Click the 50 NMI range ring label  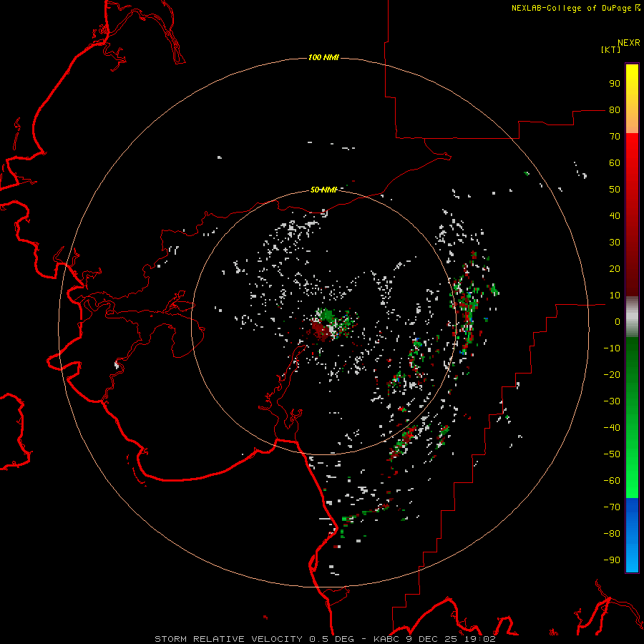tap(323, 190)
